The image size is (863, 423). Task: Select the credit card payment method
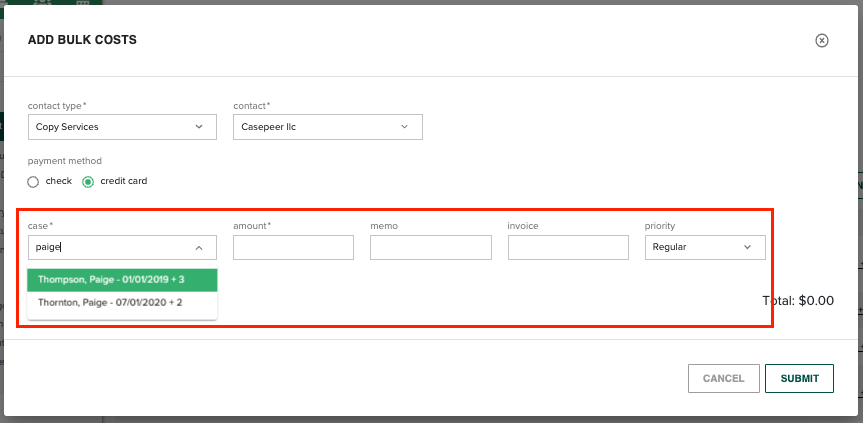[88, 182]
